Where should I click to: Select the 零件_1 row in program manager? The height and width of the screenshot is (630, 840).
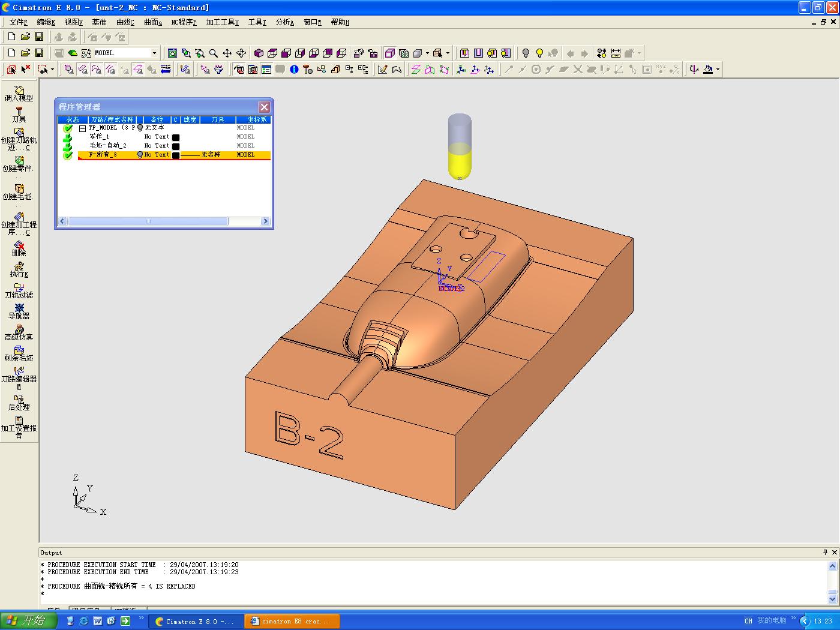(174, 137)
